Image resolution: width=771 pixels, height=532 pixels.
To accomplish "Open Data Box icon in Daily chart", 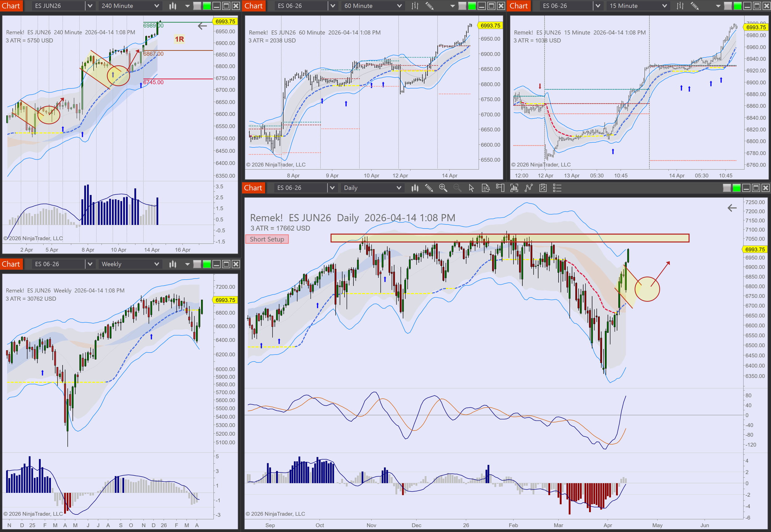I will 486,188.
